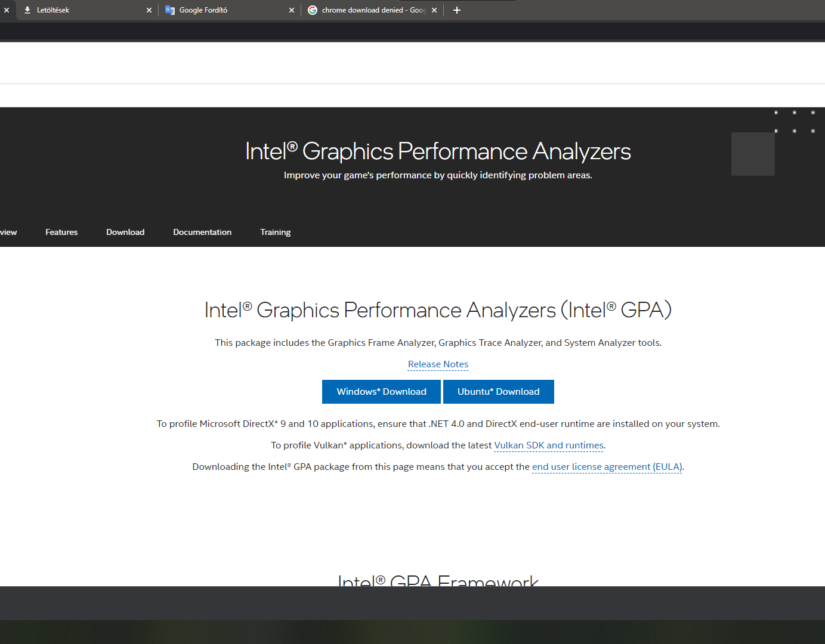Click the gray square in the banner
Viewport: 825px width, 644px height.
point(753,154)
